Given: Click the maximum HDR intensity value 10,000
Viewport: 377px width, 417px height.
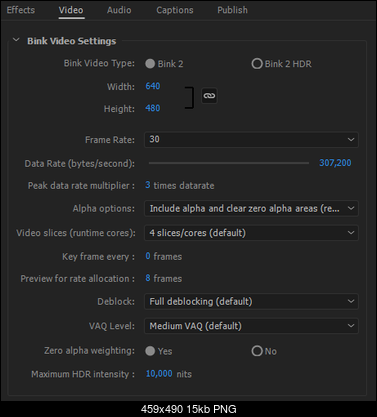Looking at the screenshot, I should coord(159,373).
